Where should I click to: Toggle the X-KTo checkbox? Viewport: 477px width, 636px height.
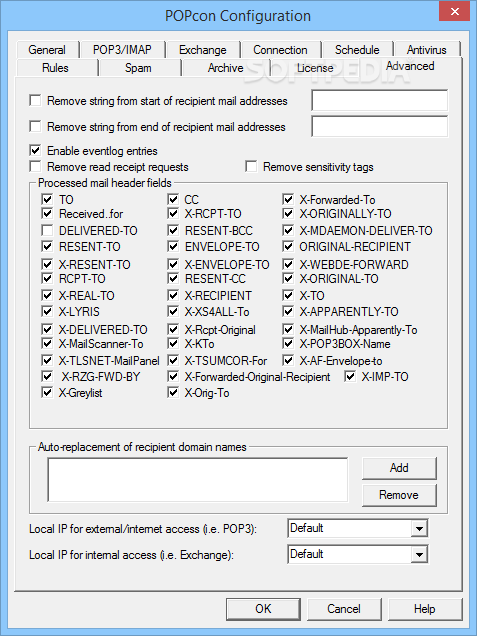pyautogui.click(x=173, y=344)
